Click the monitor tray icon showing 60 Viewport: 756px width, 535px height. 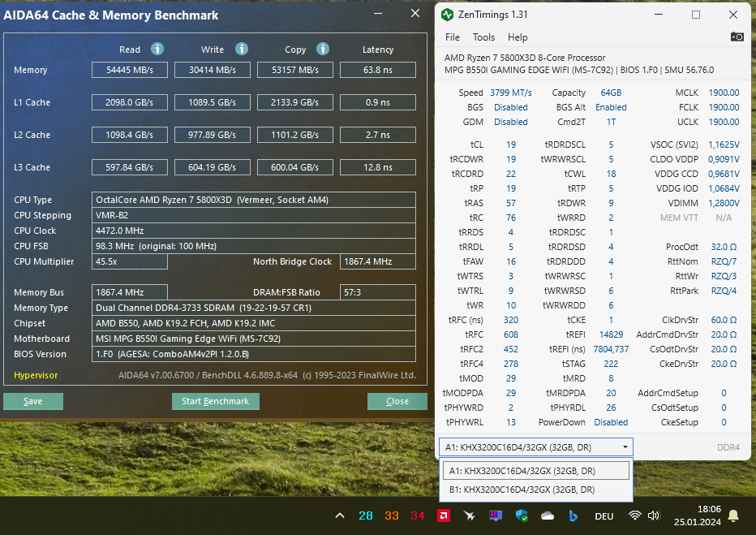495,516
